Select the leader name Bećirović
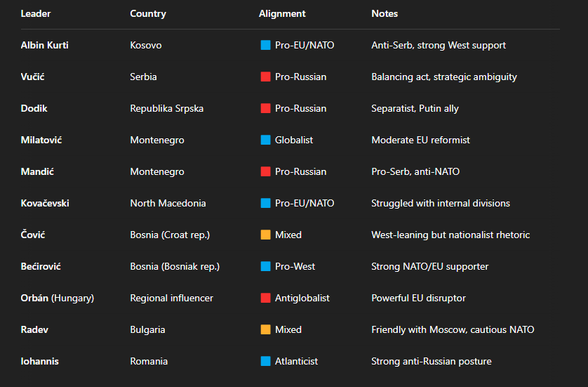The height and width of the screenshot is (387, 588). point(41,266)
